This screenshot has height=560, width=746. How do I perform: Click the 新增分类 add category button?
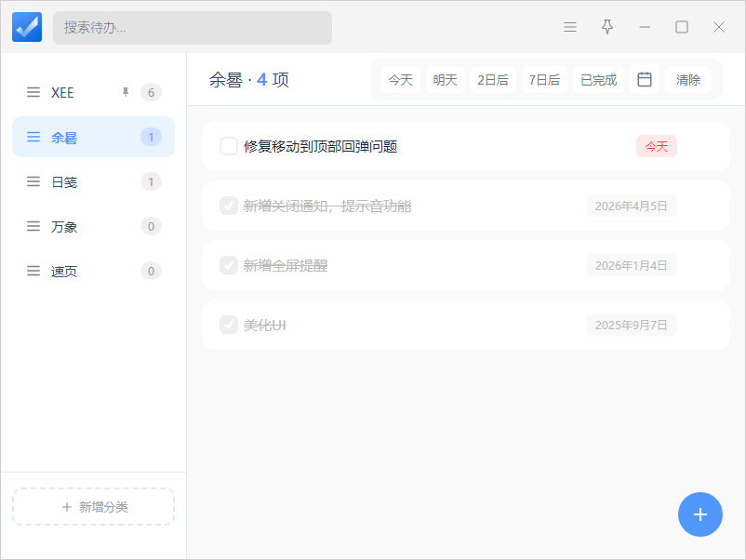93,507
